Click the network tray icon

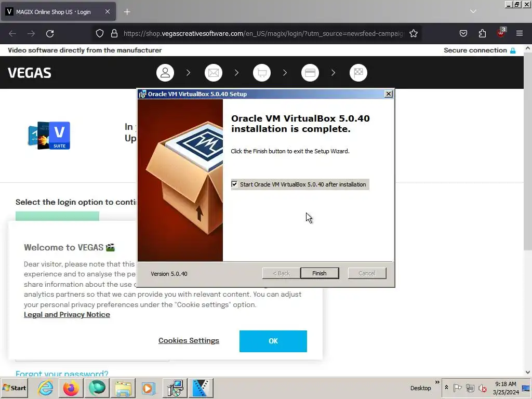(x=470, y=388)
